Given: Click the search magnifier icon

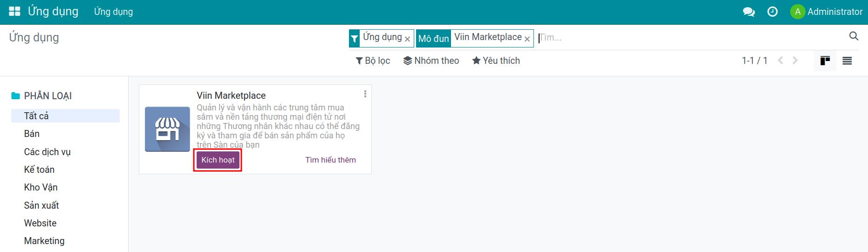Looking at the screenshot, I should (x=854, y=36).
